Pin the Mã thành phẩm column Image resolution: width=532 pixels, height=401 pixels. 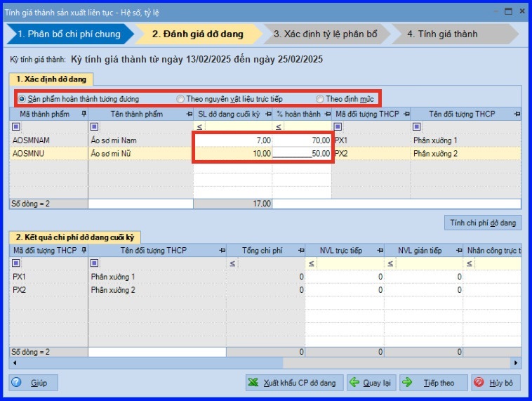coord(84,114)
